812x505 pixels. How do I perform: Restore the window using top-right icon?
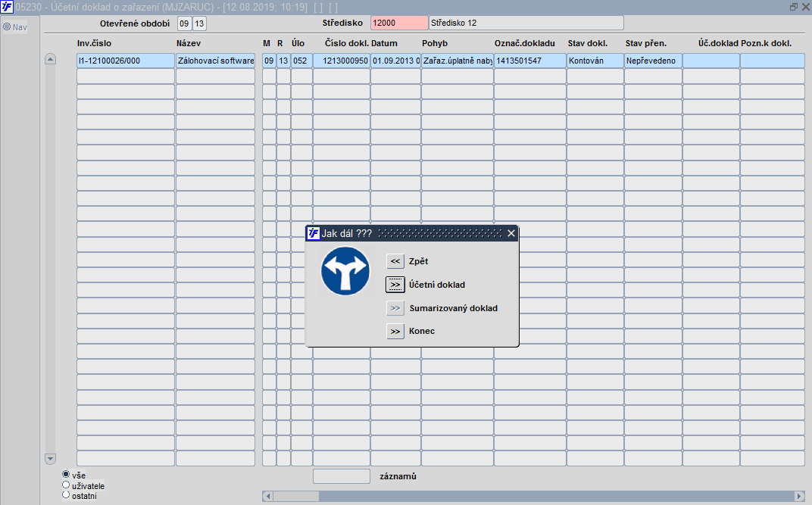pos(793,7)
